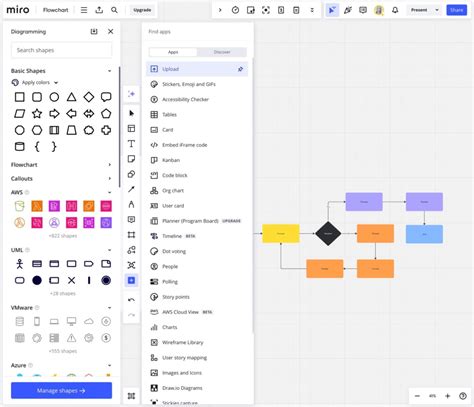Select the triangle basic shape

[71, 97]
